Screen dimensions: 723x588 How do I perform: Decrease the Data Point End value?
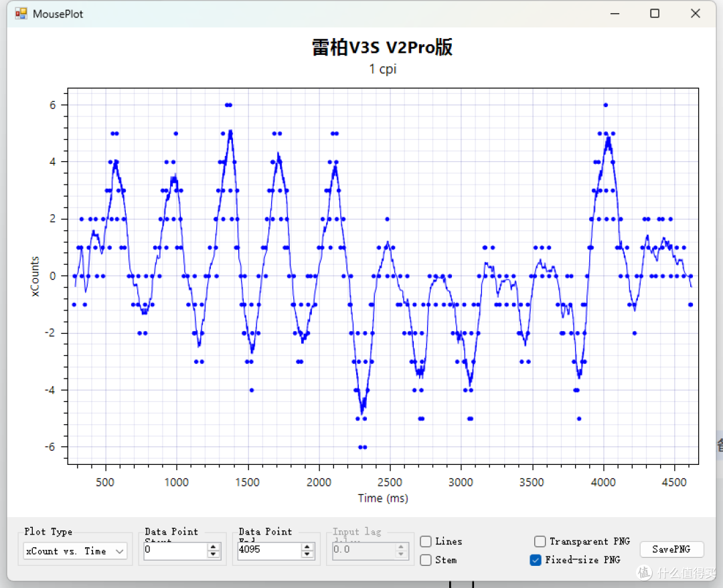(307, 555)
